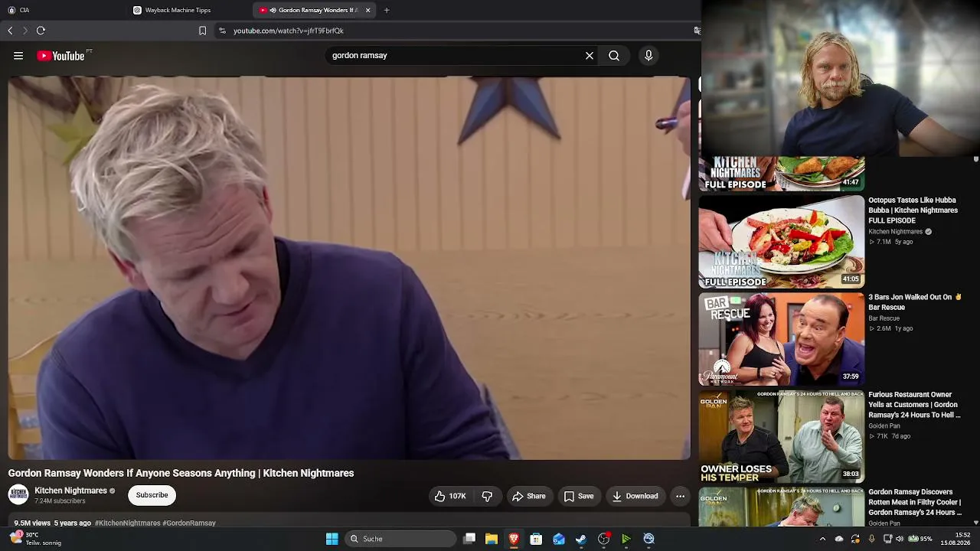
Task: Open the weather widget showing 30°C
Action: point(36,539)
